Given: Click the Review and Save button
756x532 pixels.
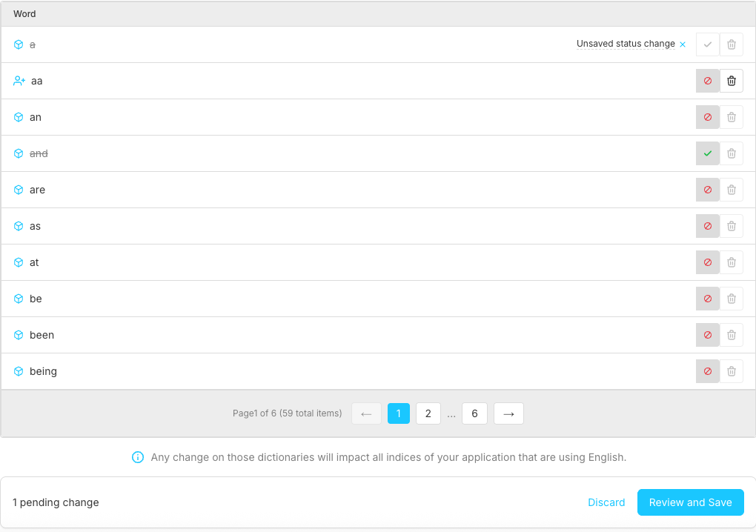Looking at the screenshot, I should point(690,502).
